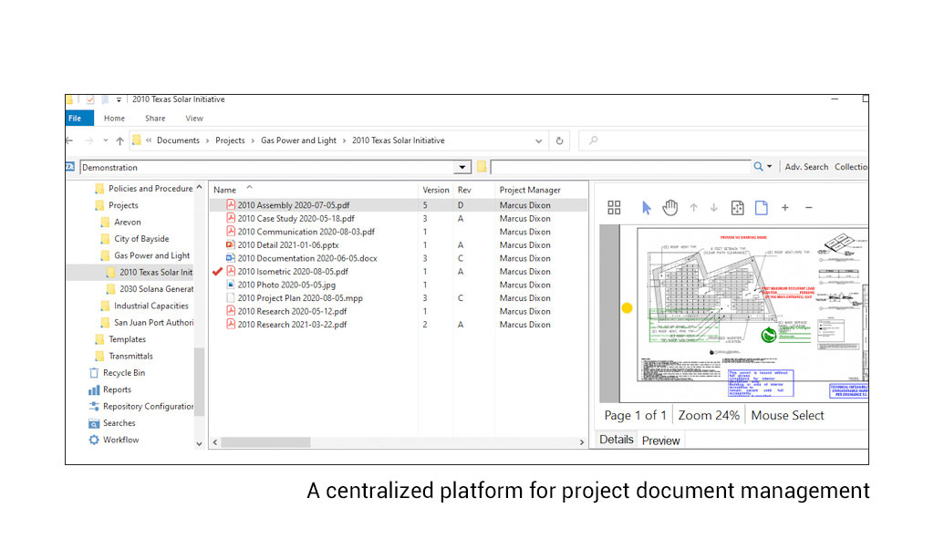934x560 pixels.
Task: Zoom in using the plus icon
Action: click(x=784, y=207)
